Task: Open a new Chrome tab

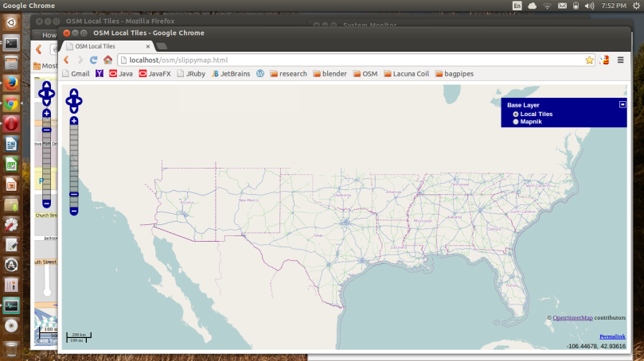Action: point(162,46)
